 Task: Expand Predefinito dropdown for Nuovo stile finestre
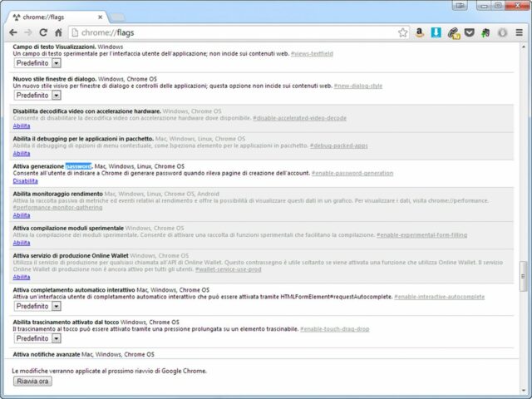pyautogui.click(x=37, y=95)
